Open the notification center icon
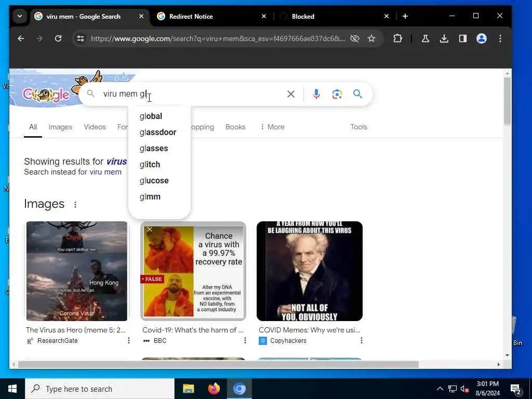This screenshot has width=532, height=399. click(x=516, y=389)
